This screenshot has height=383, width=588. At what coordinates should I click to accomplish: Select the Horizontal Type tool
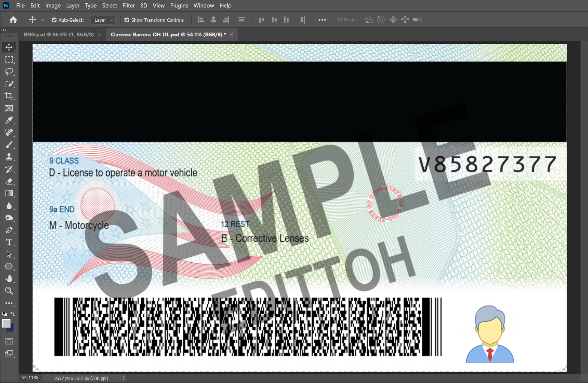coord(9,242)
